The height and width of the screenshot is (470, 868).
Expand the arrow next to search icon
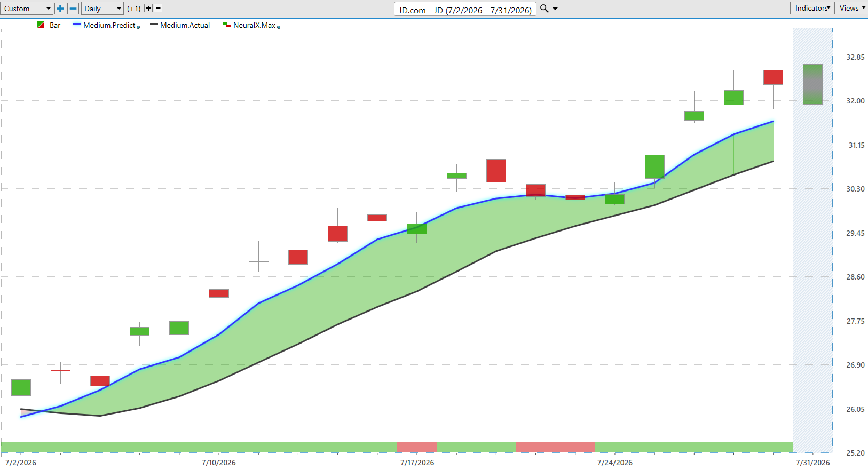coord(555,9)
